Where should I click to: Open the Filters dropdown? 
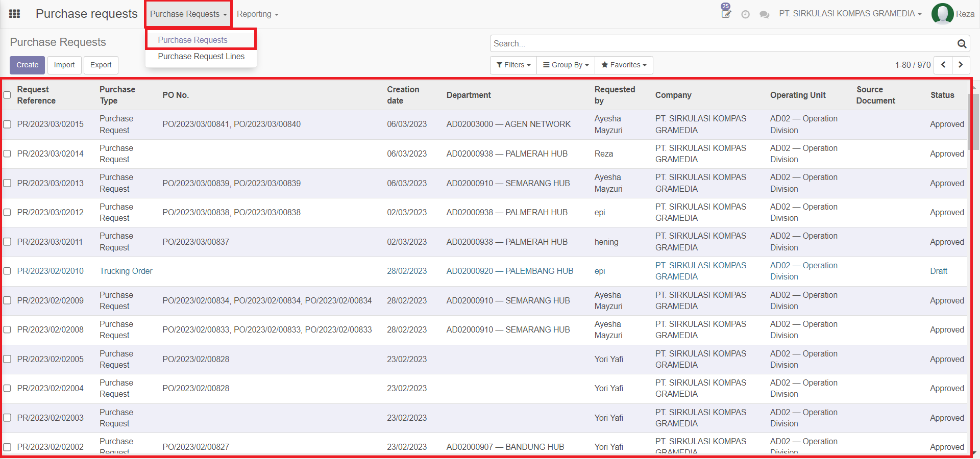pyautogui.click(x=513, y=65)
